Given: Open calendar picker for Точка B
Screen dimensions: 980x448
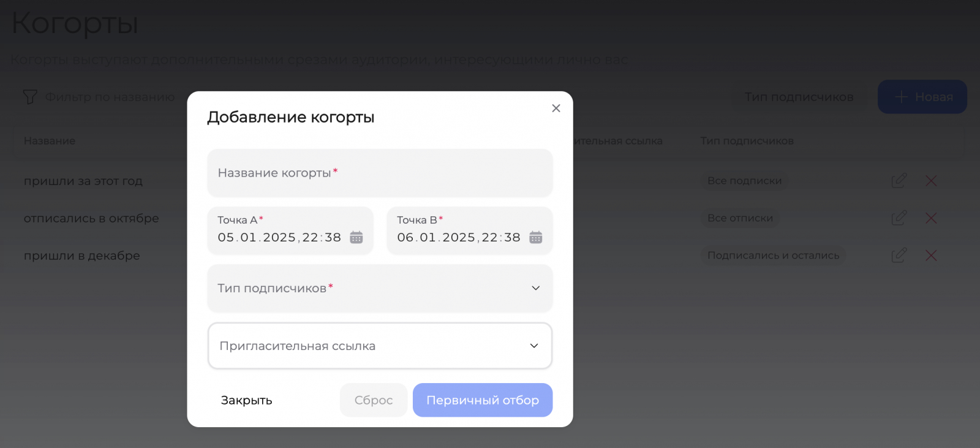Looking at the screenshot, I should [x=536, y=237].
